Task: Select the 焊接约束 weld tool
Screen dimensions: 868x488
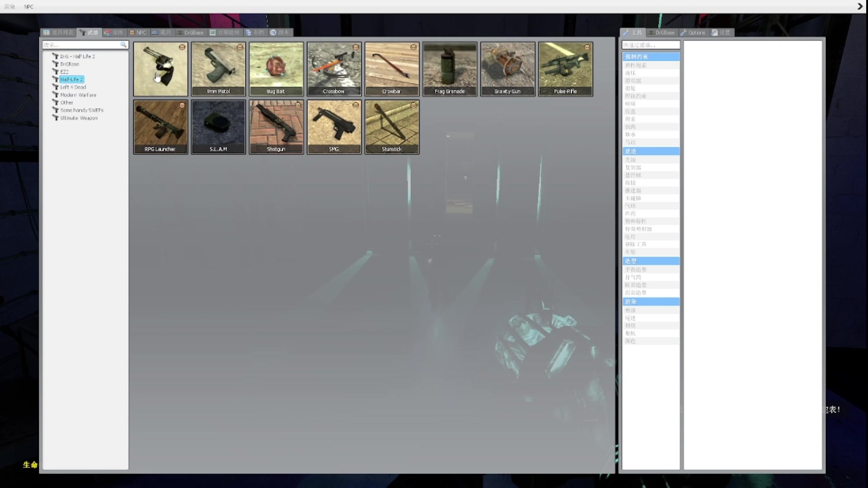Action: pos(651,96)
